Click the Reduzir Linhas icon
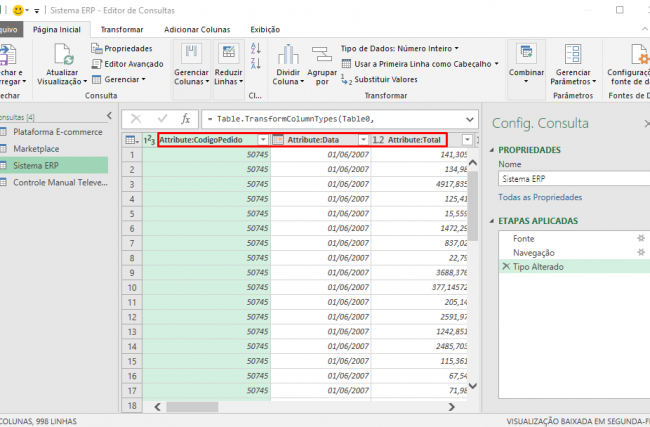Screen dimensions: 650x427 [228, 54]
